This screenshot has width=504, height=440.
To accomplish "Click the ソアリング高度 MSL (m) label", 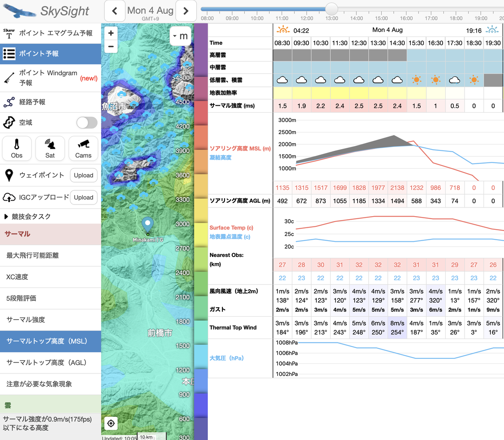I will tap(240, 148).
